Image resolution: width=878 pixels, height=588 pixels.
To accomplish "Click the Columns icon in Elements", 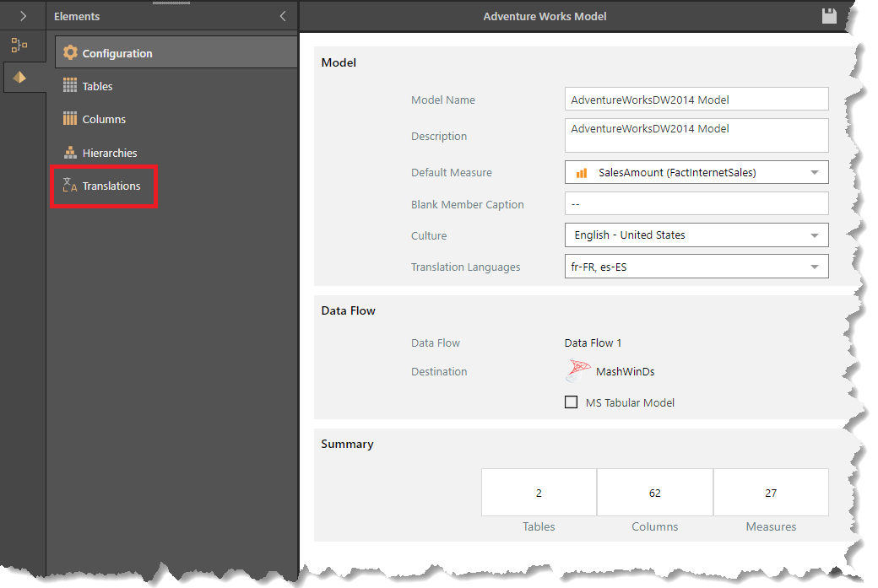I will 70,119.
